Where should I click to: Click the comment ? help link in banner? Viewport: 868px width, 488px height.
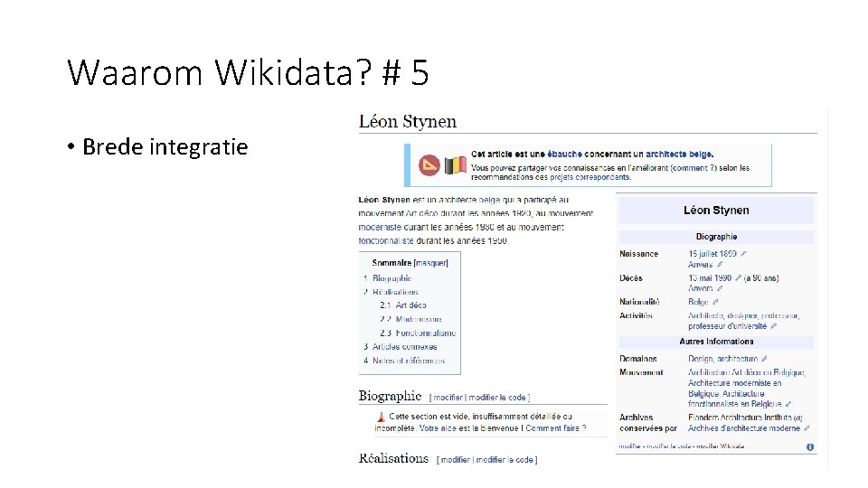pos(693,168)
